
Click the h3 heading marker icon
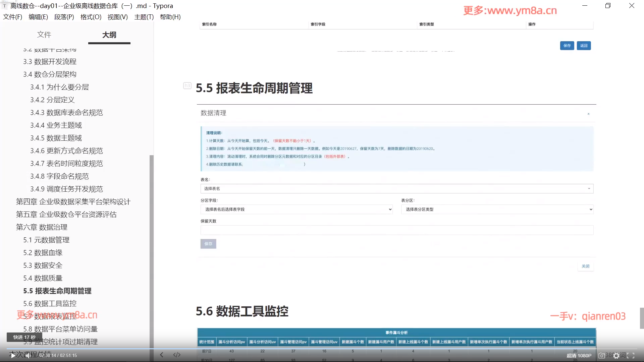pyautogui.click(x=187, y=86)
